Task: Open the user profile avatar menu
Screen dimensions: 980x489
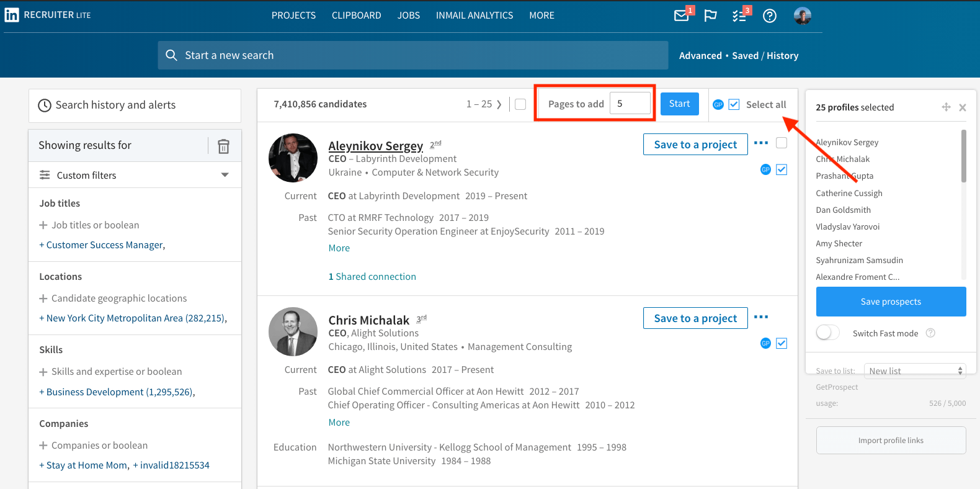Action: 803,16
